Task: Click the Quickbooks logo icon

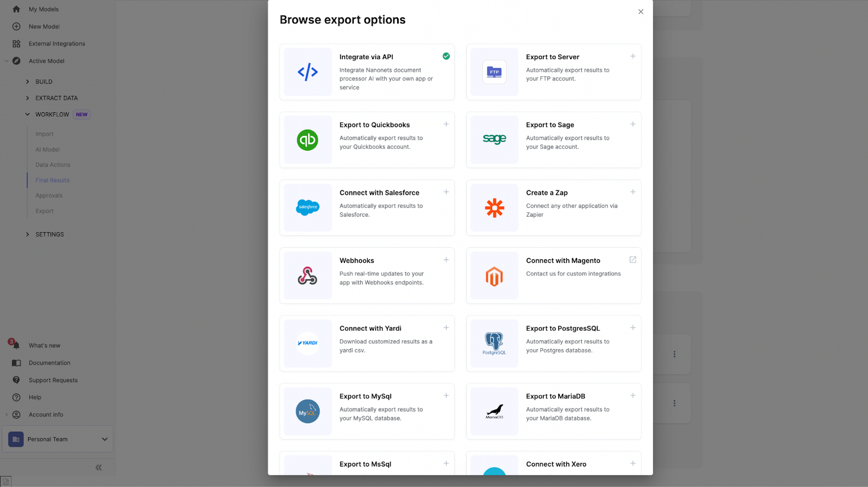Action: coord(308,140)
